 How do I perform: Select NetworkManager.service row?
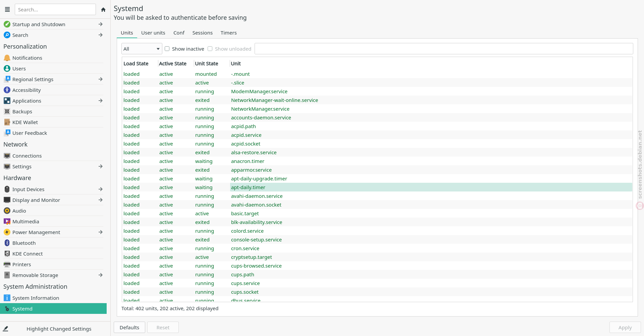pos(377,109)
